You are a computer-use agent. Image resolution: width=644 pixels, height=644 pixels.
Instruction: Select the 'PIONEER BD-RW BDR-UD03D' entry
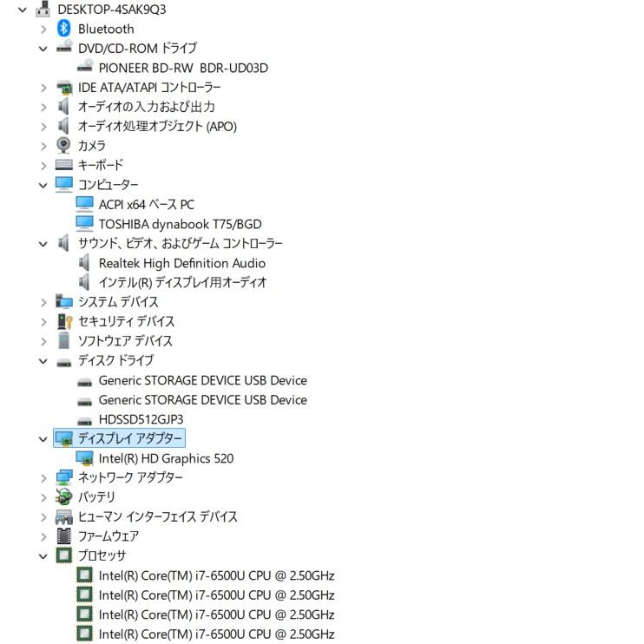pyautogui.click(x=183, y=68)
